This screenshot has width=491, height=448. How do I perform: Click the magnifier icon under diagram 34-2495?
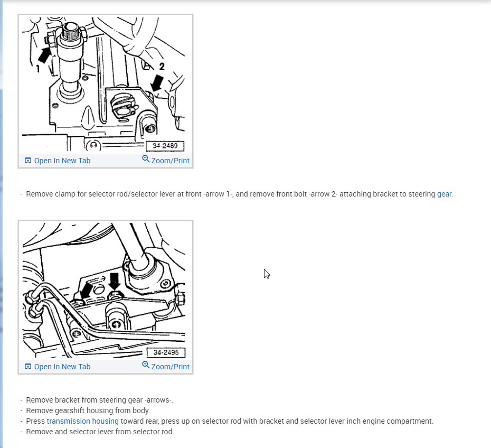146,365
